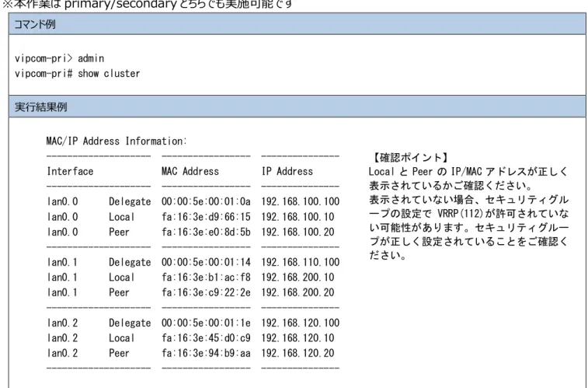Screen dimensions: 588x388
Task: Click MAC value 00:00:5e:00:01:0a
Action: pyautogui.click(x=206, y=202)
